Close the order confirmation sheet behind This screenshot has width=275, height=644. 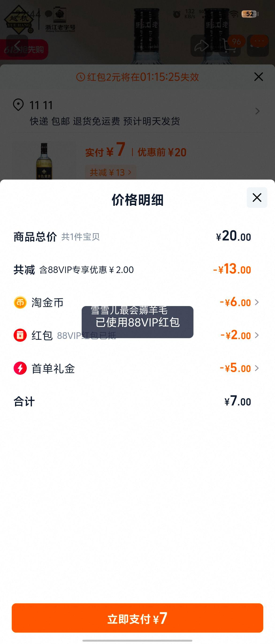coord(259,77)
